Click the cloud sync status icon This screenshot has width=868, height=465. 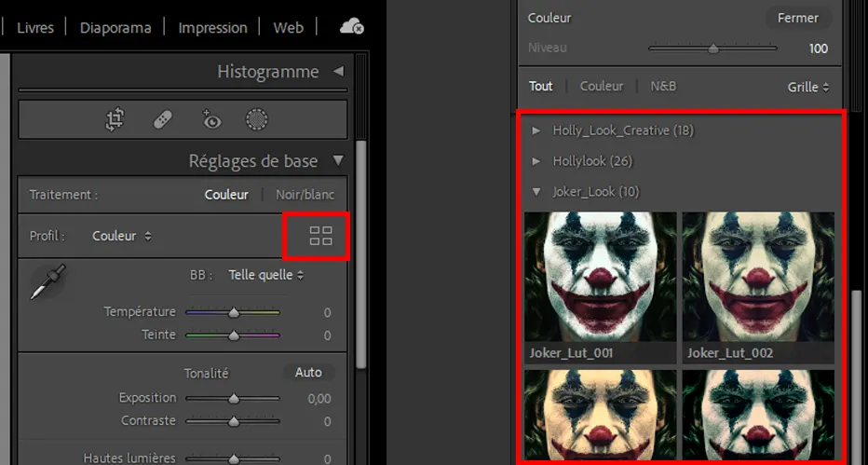351,26
